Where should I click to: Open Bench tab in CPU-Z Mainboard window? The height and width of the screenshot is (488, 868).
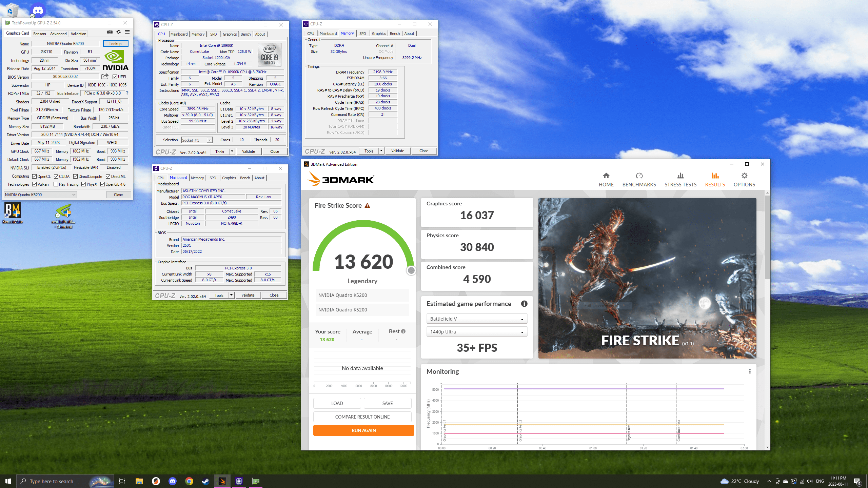pyautogui.click(x=245, y=178)
